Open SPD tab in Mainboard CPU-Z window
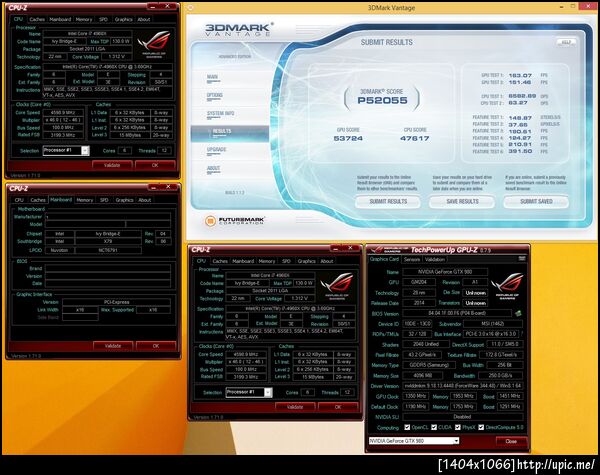This screenshot has height=475, width=600. click(x=104, y=200)
